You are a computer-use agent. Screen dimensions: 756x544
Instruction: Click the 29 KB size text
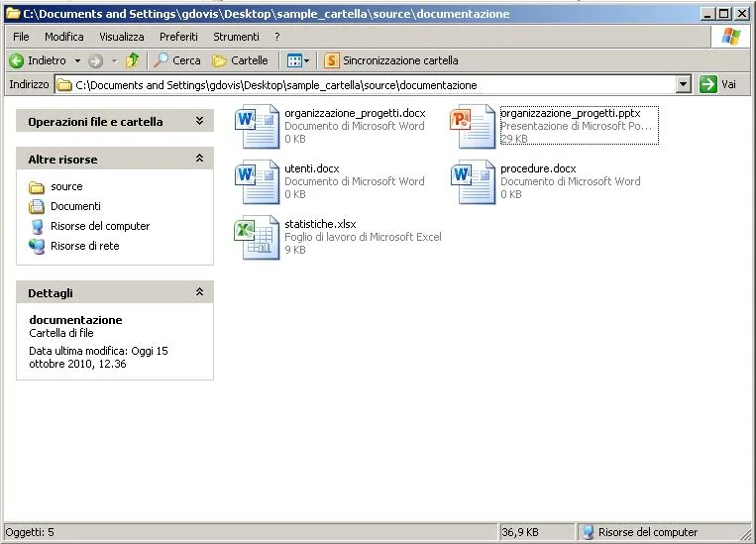pos(514,140)
